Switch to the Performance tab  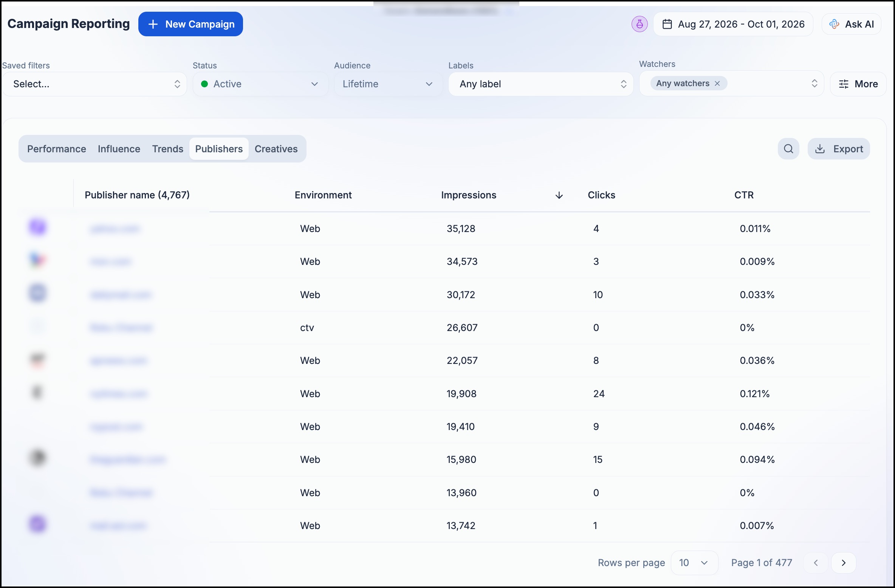(57, 149)
